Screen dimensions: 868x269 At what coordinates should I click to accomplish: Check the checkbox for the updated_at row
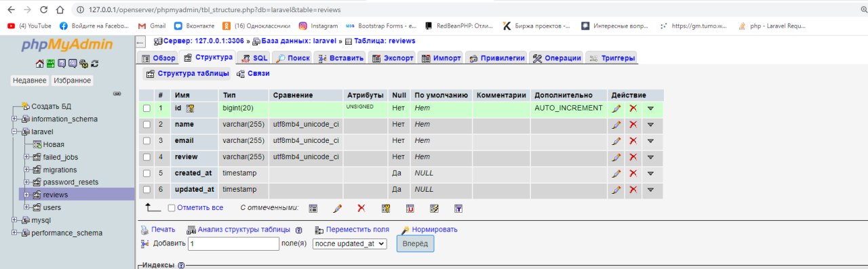coord(146,190)
